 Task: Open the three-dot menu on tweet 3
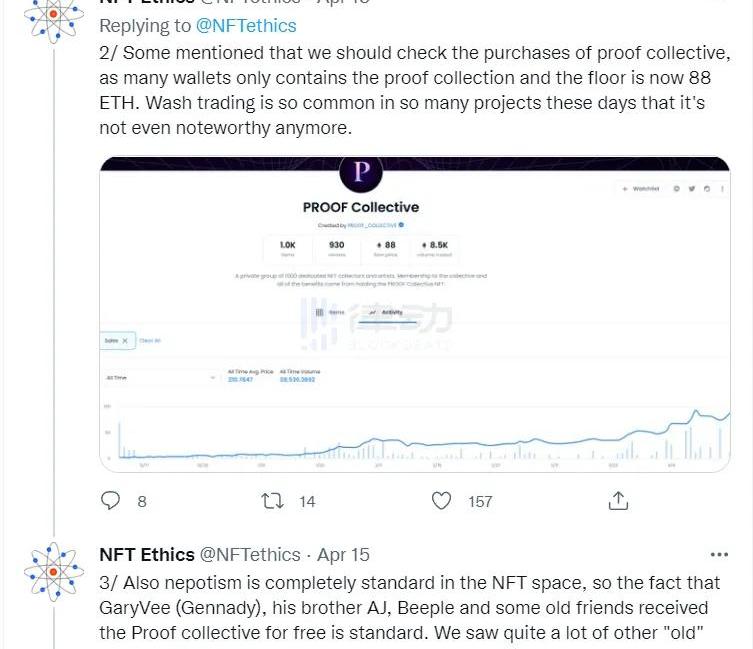tap(719, 554)
